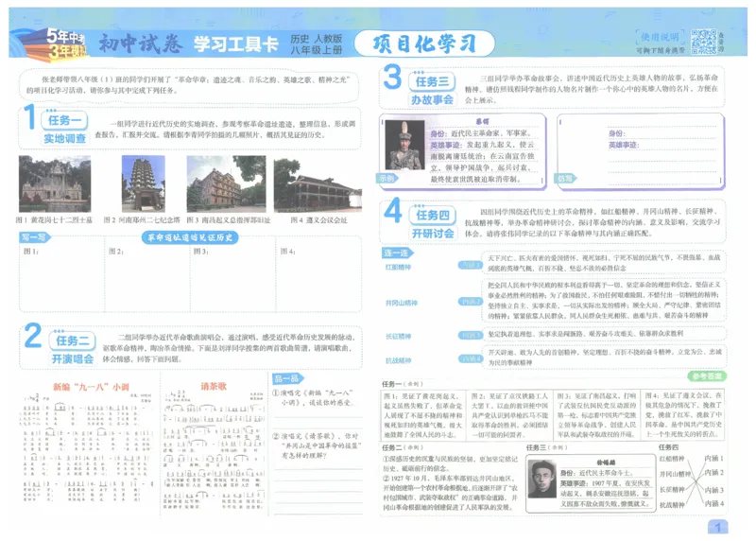Click the 初中试卷 heading
Viewport: 756px width, 541px height.
point(140,44)
